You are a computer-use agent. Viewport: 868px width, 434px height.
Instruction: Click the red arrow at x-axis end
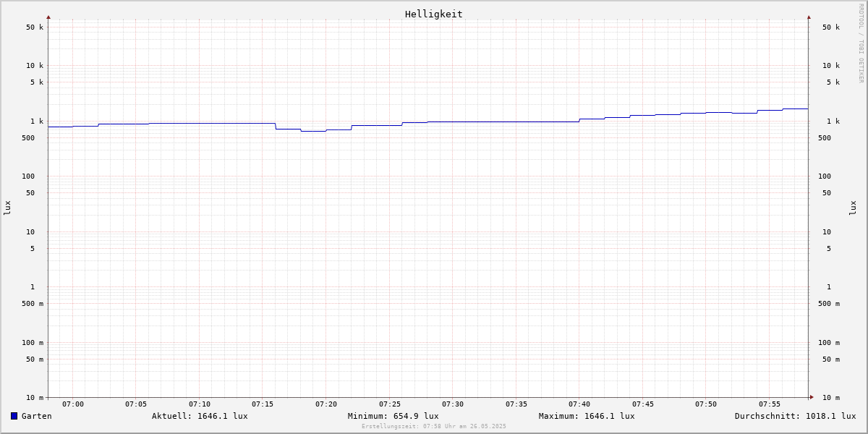(812, 396)
